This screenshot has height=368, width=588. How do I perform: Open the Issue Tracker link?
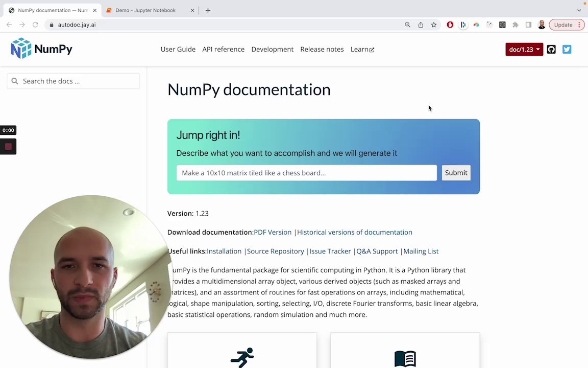(x=330, y=251)
